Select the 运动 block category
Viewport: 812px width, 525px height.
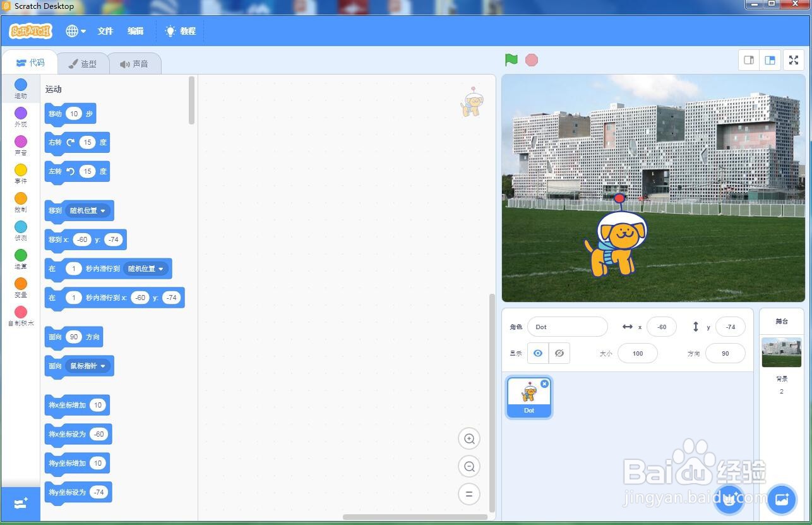21,89
